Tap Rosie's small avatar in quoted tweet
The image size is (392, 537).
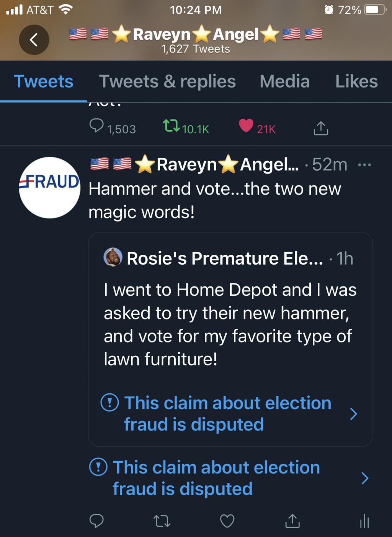pos(113,257)
